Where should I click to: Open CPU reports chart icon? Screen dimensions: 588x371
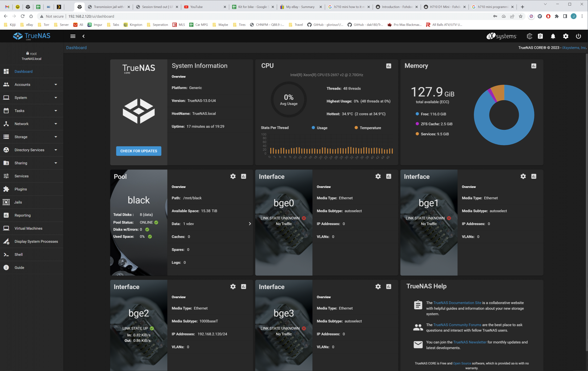[388, 66]
